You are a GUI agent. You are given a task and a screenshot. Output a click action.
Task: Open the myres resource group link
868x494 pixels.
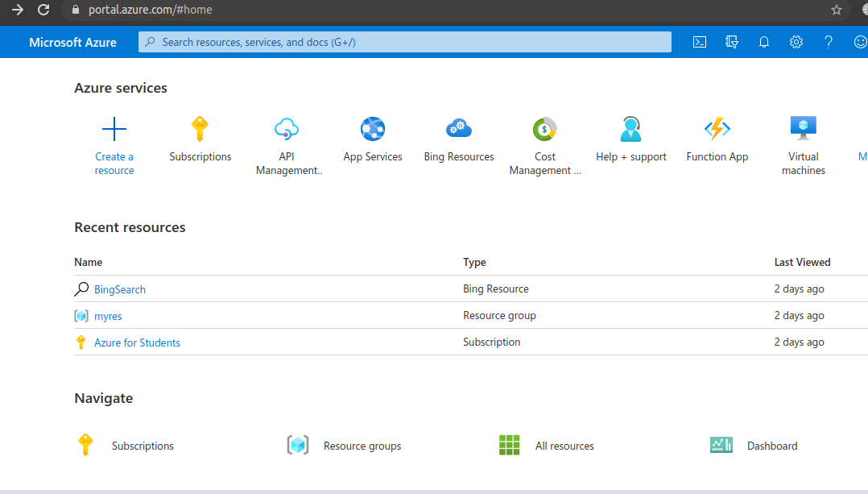pos(108,316)
